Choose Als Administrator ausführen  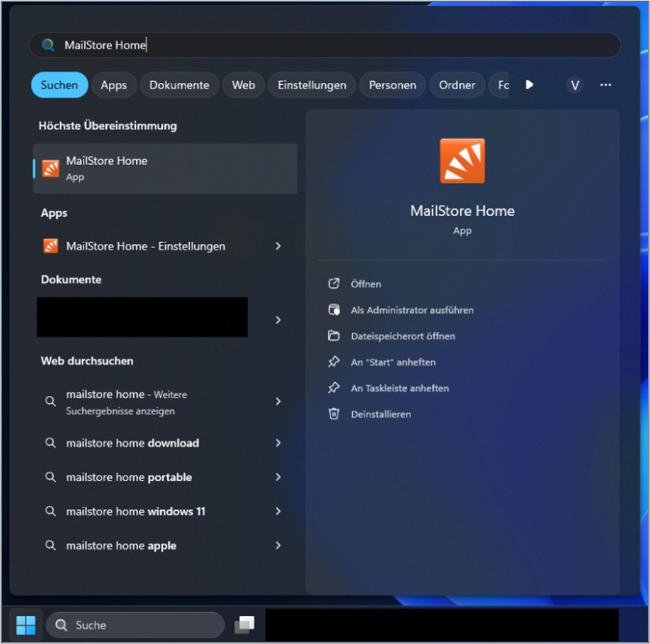tap(412, 310)
